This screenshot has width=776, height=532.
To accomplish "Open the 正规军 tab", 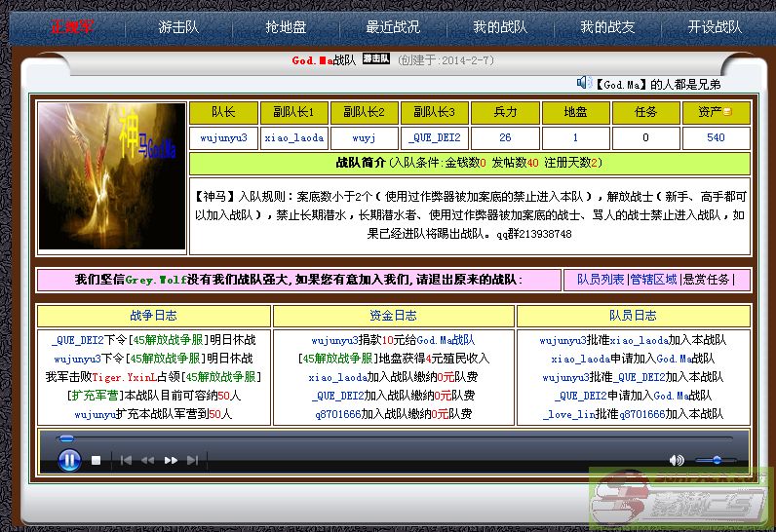I will pos(72,27).
